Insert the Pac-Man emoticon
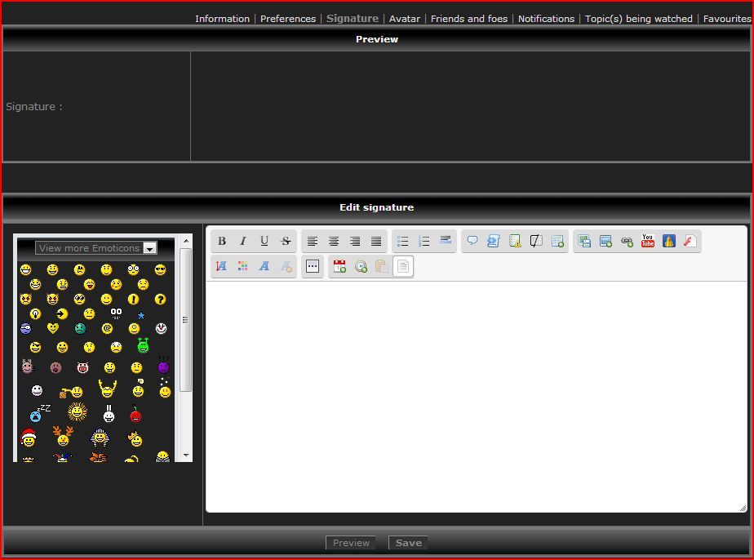The width and height of the screenshot is (754, 560). click(62, 314)
